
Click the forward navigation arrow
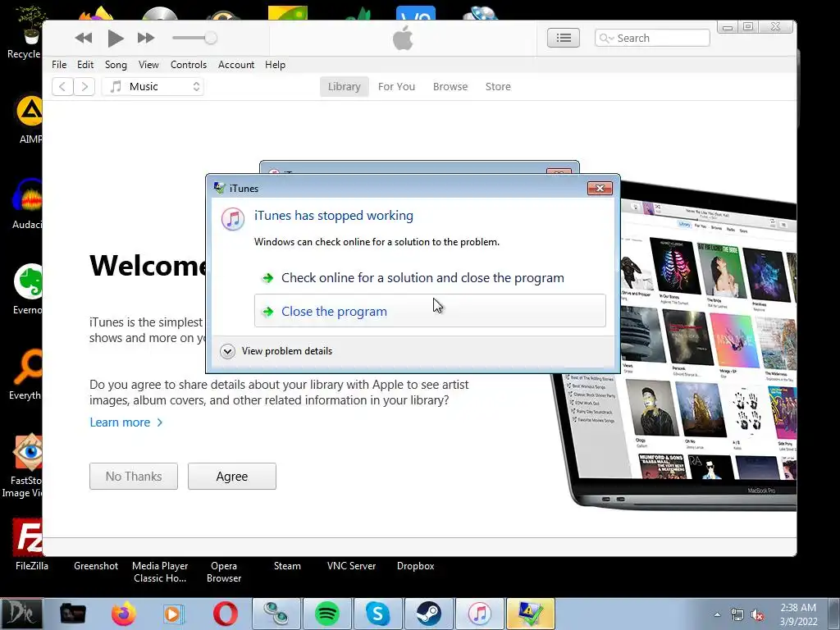[x=84, y=86]
